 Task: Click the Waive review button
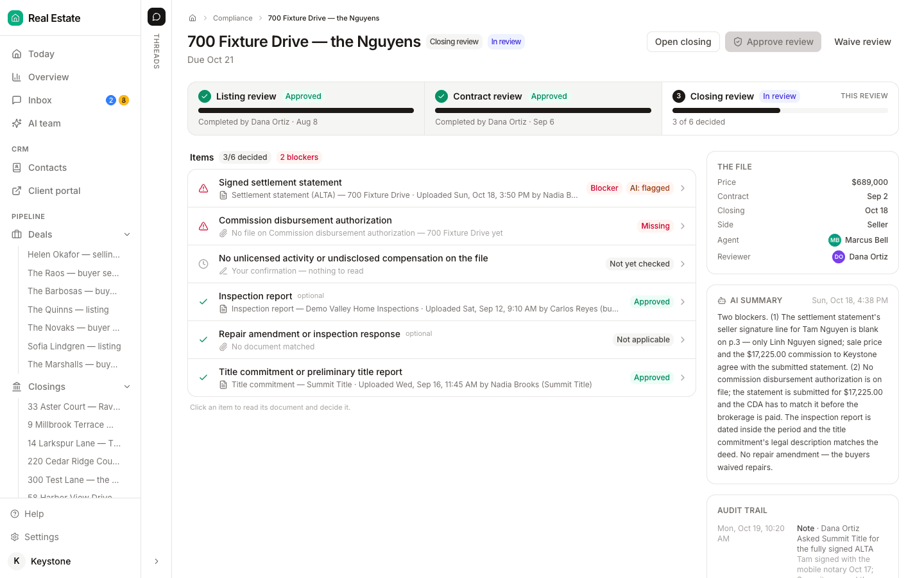[862, 42]
